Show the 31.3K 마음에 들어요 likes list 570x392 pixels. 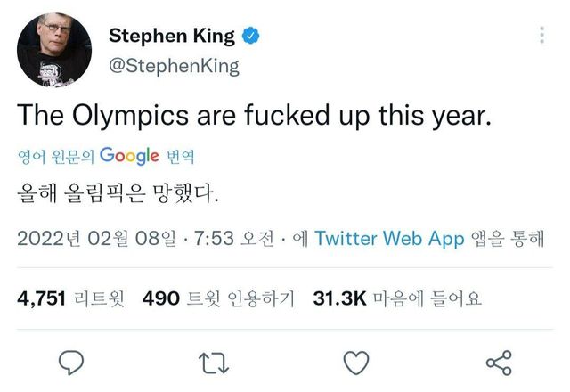coord(397,298)
